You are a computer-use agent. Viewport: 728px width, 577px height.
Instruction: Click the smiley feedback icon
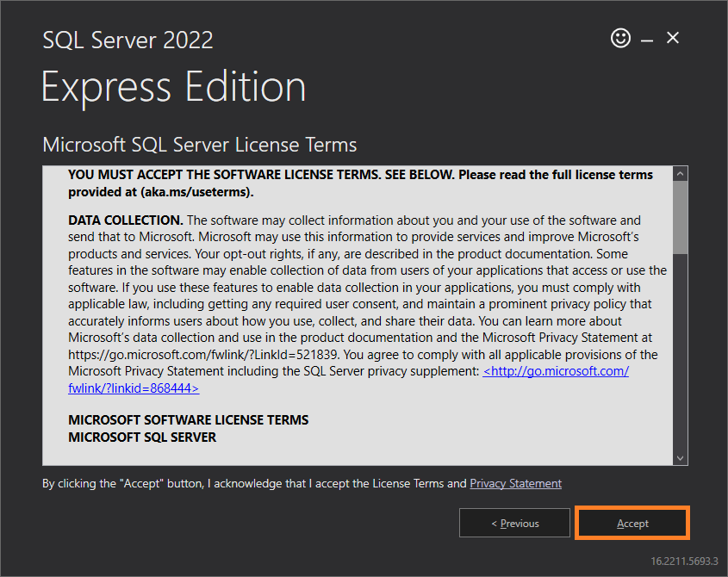620,38
